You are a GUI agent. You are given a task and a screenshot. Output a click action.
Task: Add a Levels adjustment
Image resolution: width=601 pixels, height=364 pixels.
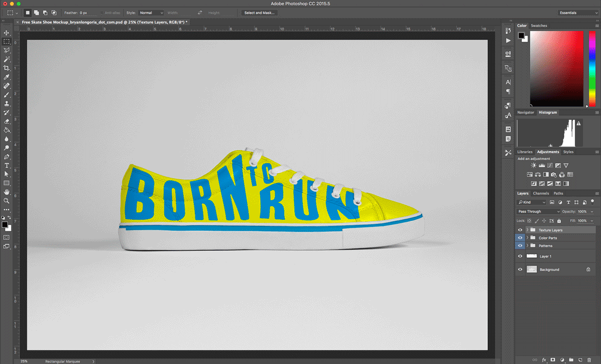tap(542, 165)
